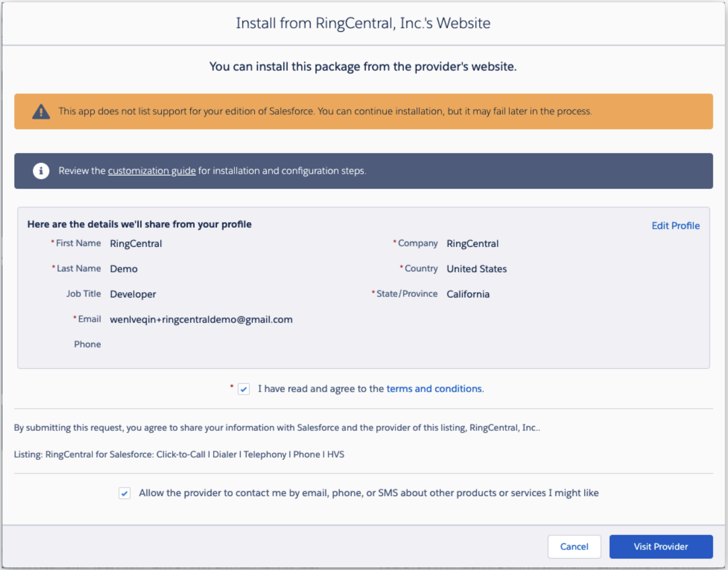This screenshot has width=728, height=570.
Task: Click the Email field label
Action: pos(89,319)
